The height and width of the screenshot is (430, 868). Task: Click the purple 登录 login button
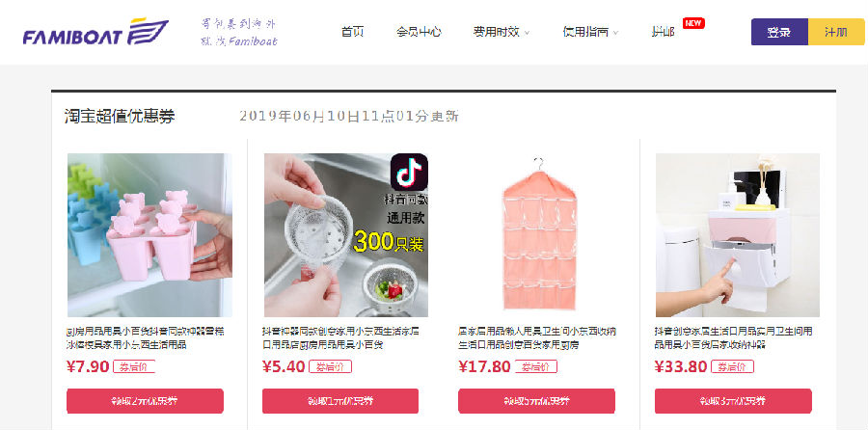(x=779, y=32)
